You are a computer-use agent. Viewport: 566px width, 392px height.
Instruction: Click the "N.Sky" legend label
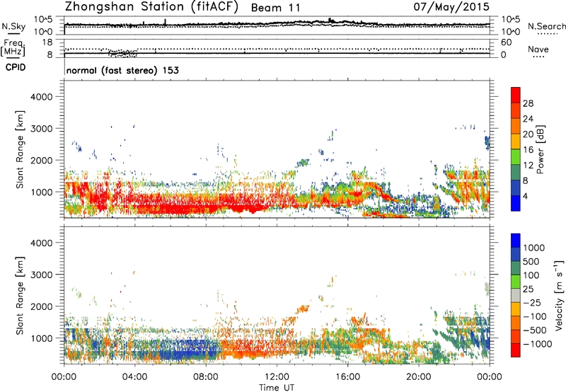coord(13,26)
